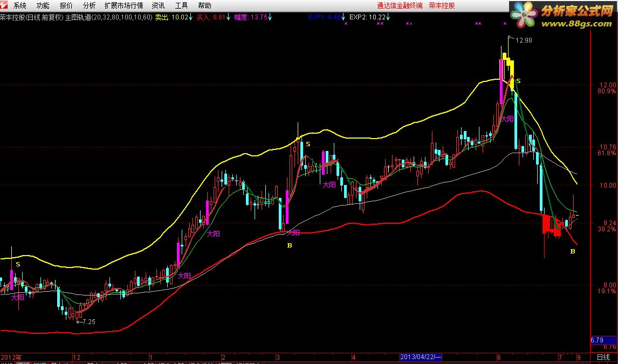Click the 通达信金融终端 title text

[x=400, y=5]
